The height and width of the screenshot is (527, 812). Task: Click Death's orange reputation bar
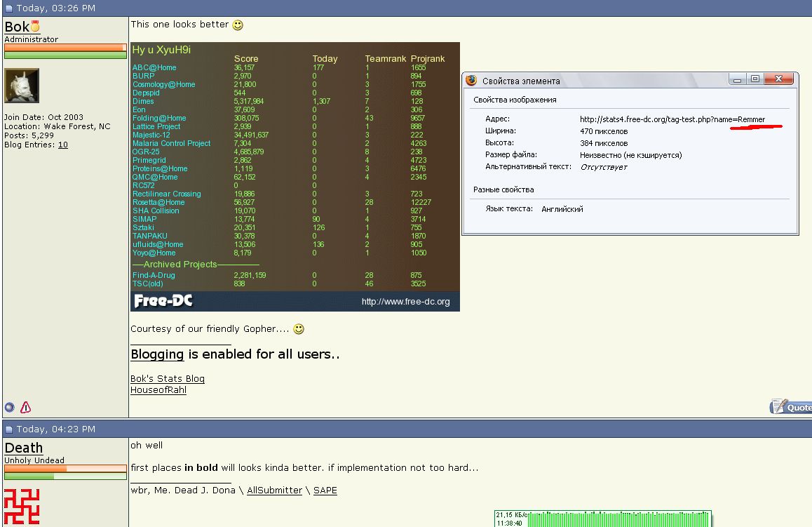(x=65, y=469)
